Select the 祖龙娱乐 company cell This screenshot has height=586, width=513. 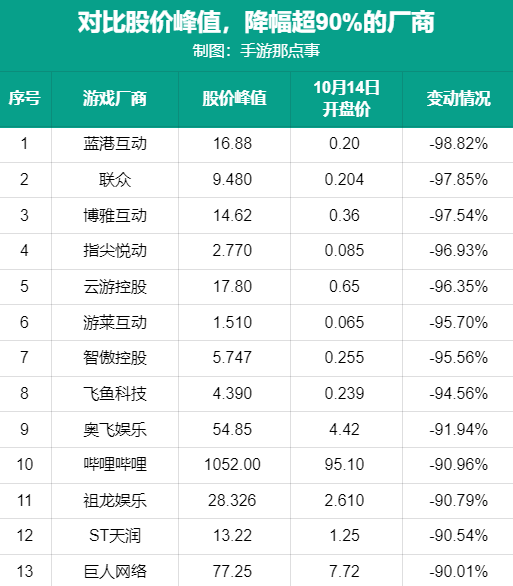tap(115, 500)
